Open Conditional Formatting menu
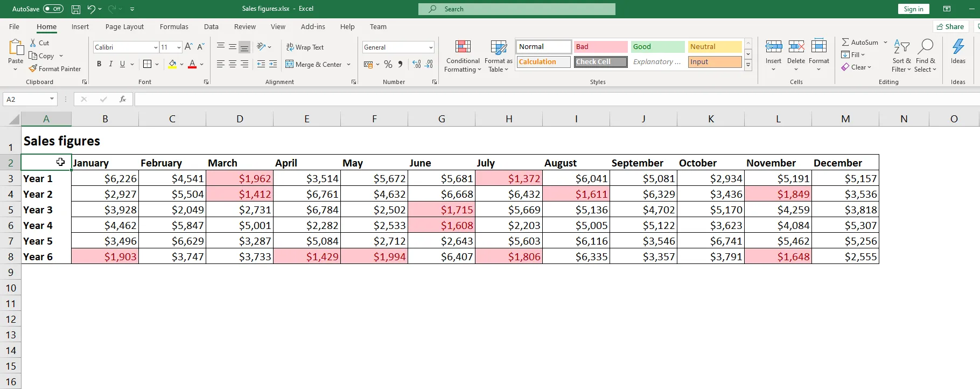The width and height of the screenshot is (980, 389). tap(463, 56)
